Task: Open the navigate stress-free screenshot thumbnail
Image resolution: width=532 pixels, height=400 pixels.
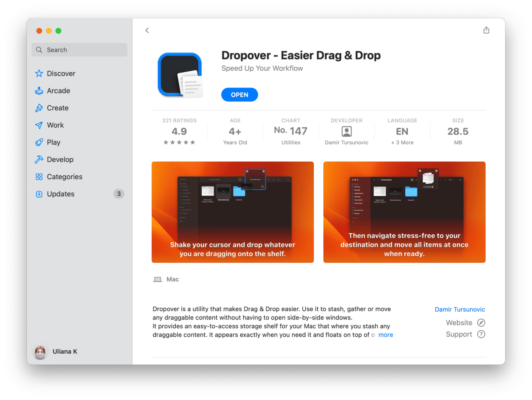Action: (404, 212)
